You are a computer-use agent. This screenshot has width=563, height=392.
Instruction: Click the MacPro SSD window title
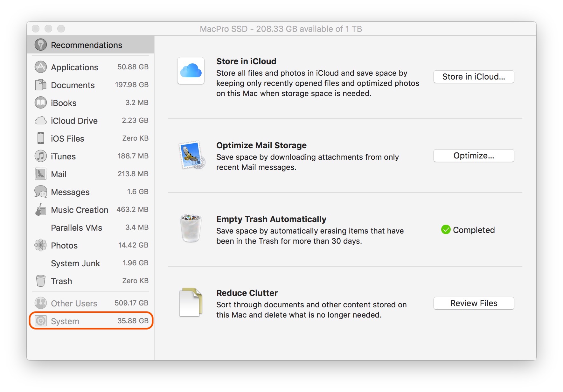coord(281,29)
